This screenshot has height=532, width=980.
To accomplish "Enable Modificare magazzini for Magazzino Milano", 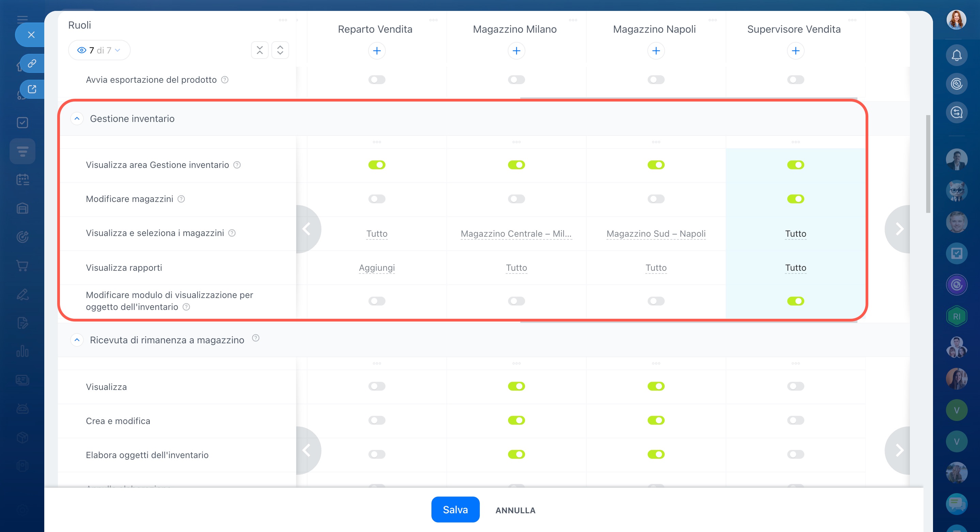I will pyautogui.click(x=516, y=199).
